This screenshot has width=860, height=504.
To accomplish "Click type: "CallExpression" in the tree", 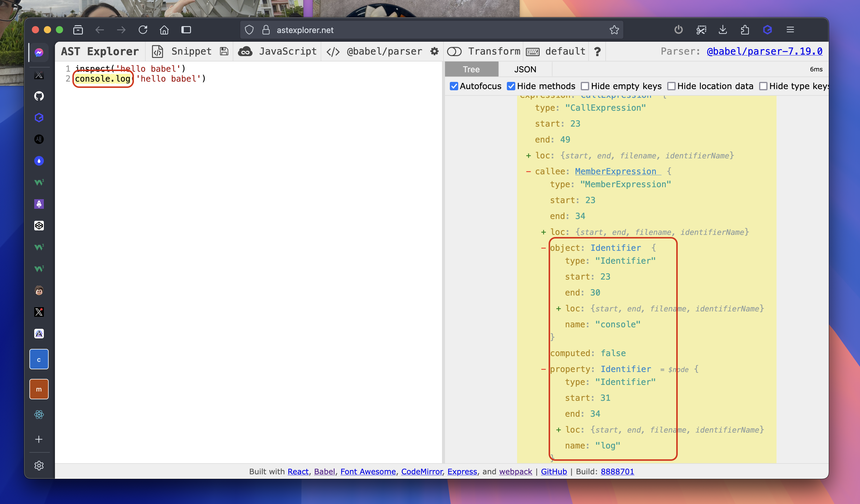I will click(590, 108).
